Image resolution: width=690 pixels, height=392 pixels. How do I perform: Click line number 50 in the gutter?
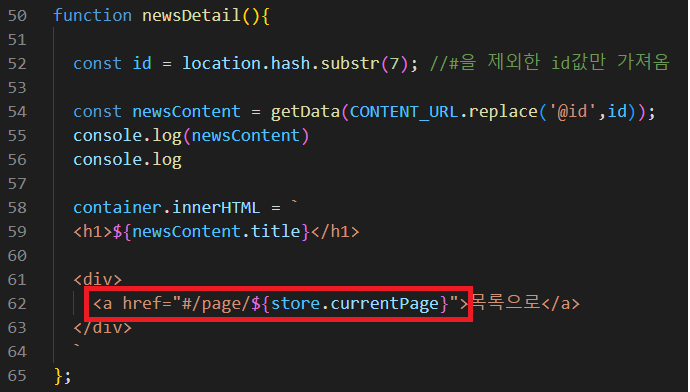[x=17, y=16]
